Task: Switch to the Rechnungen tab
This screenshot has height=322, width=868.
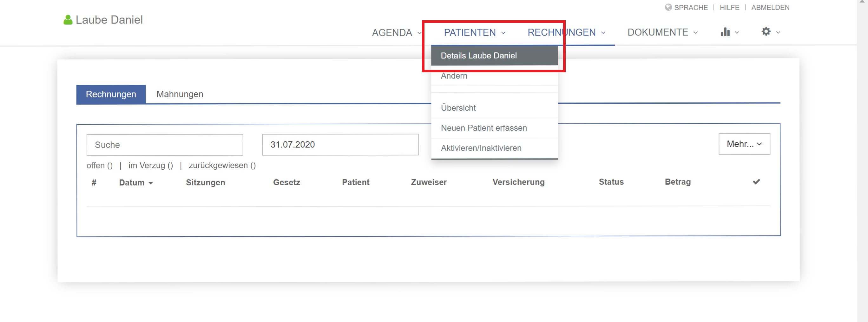Action: pos(111,94)
